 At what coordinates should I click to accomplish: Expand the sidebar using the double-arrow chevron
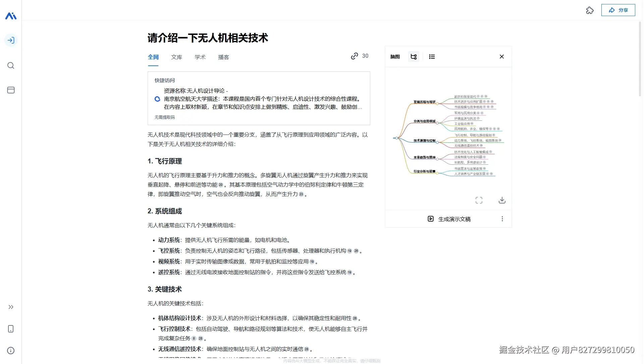[x=11, y=307]
